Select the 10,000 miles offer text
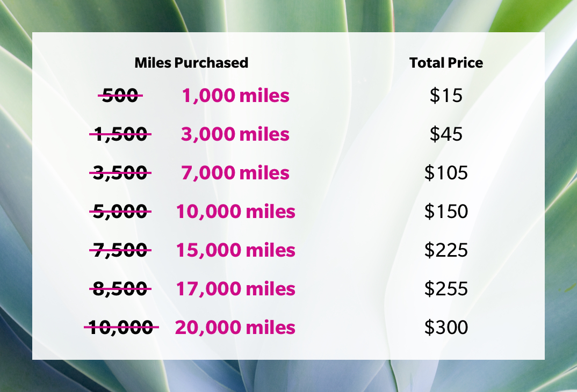Screen dimensions: 577x392 235,212
